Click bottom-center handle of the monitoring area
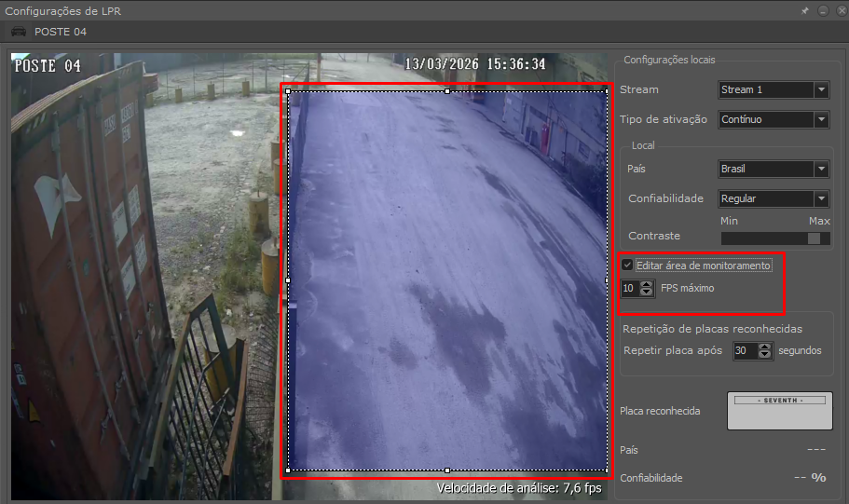 coord(447,470)
